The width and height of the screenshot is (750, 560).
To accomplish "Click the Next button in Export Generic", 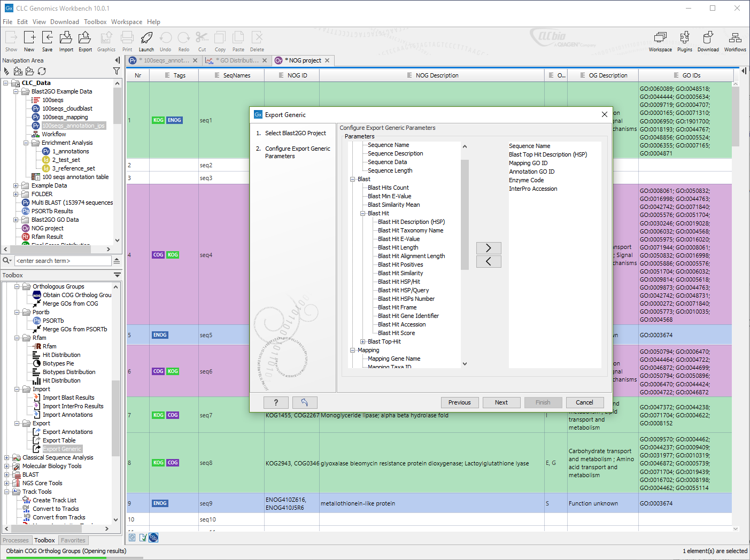I will [x=501, y=402].
